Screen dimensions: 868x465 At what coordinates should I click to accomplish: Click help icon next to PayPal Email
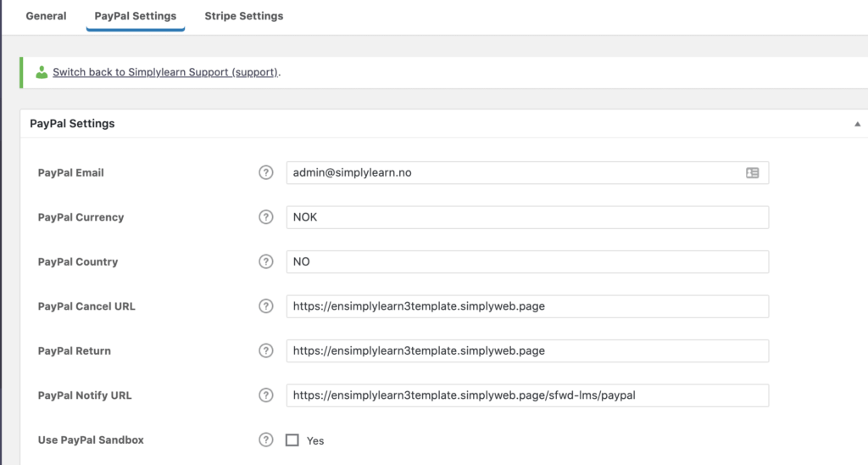pos(266,172)
